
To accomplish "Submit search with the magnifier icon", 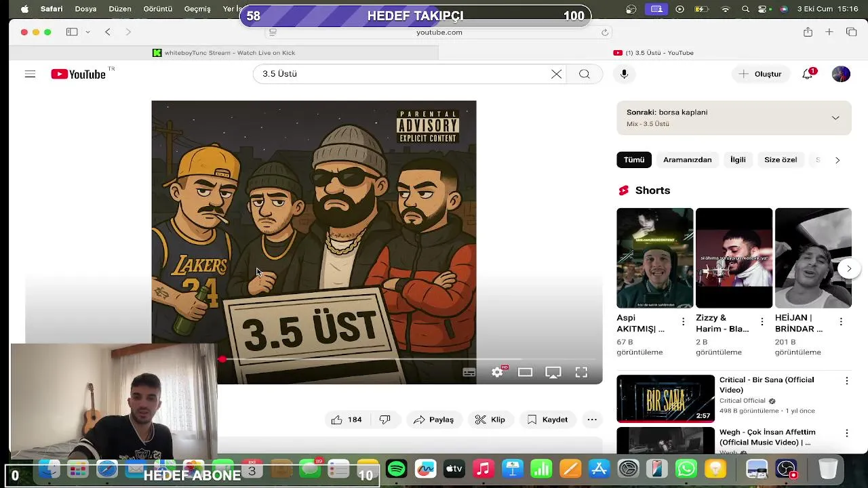I will pyautogui.click(x=584, y=74).
